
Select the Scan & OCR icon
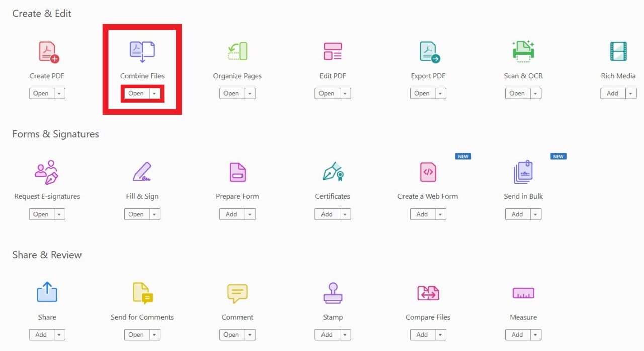point(523,51)
